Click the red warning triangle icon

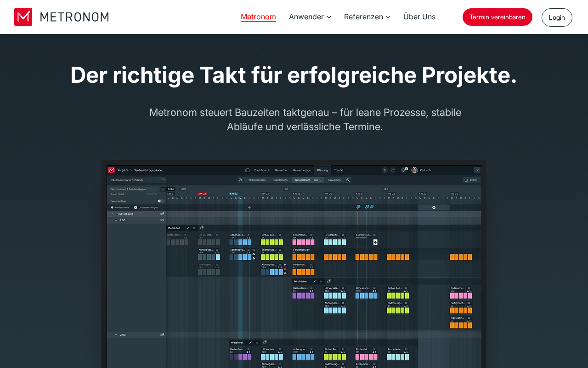[x=285, y=269]
